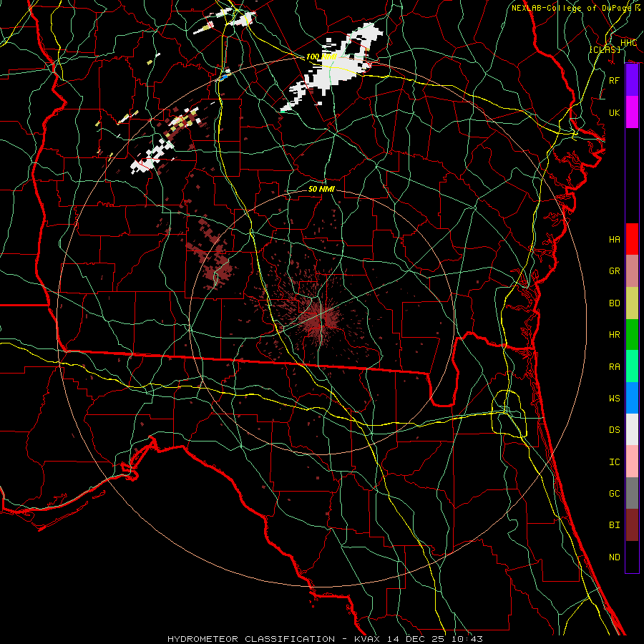Click the RA light green legend swatch
This screenshot has width=644, height=644.
pos(632,366)
